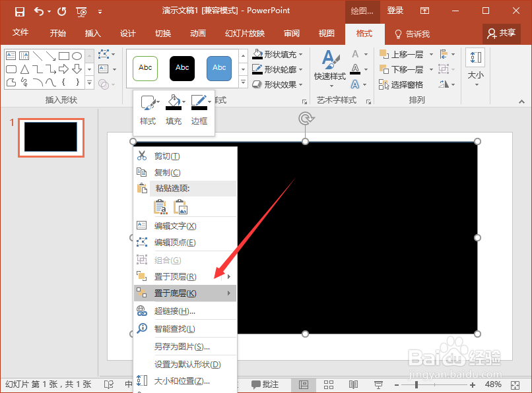Choose 超链接(H)... from context menu
This screenshot has height=393, width=532.
[185, 311]
